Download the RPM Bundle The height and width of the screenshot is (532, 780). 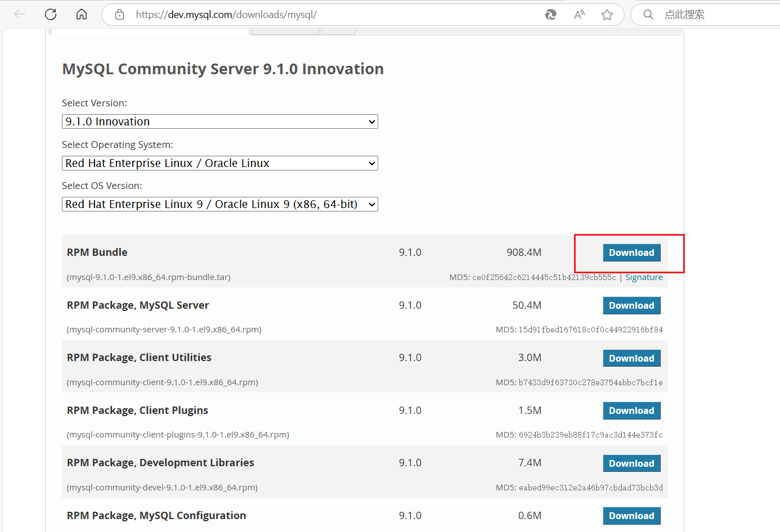coord(631,253)
